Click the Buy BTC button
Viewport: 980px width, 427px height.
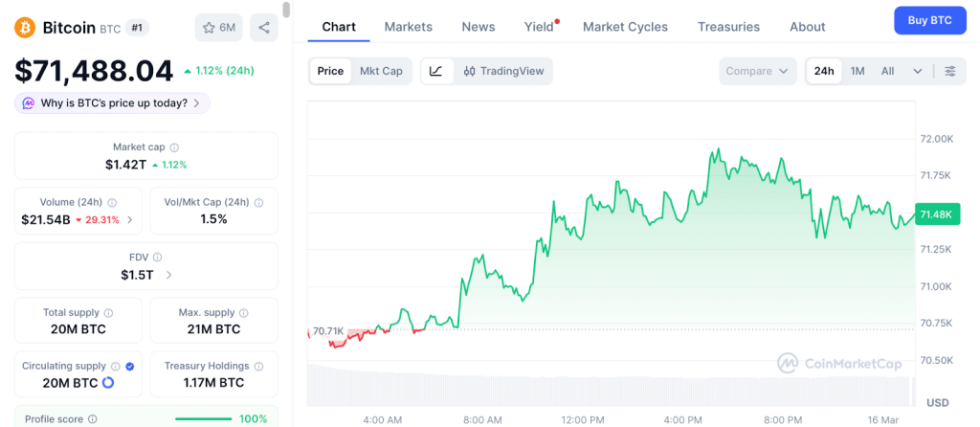pyautogui.click(x=929, y=20)
